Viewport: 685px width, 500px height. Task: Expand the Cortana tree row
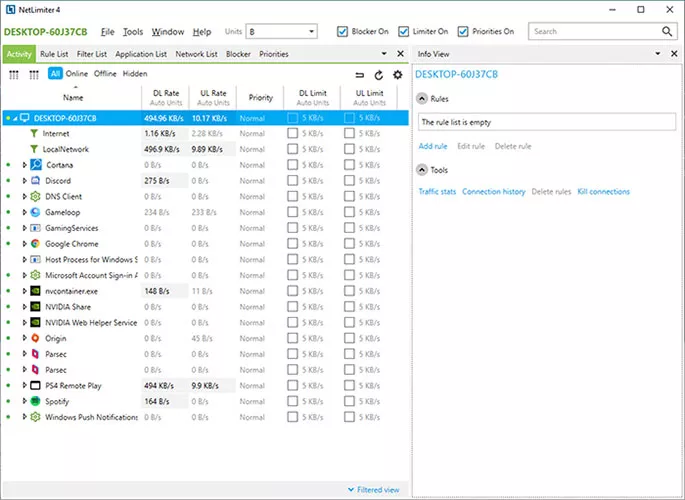[x=24, y=165]
